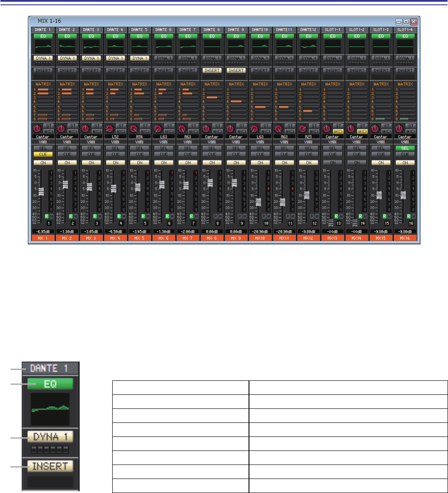
Task: Change the VARI setting on MX 1
Action: click(x=43, y=142)
